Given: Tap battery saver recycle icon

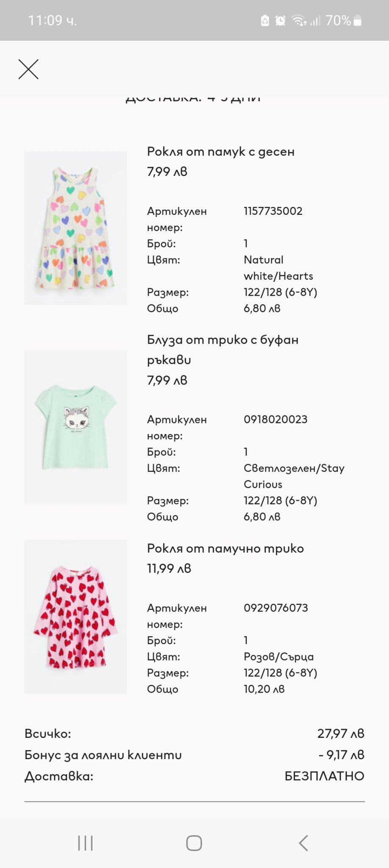Looking at the screenshot, I should 265,20.
